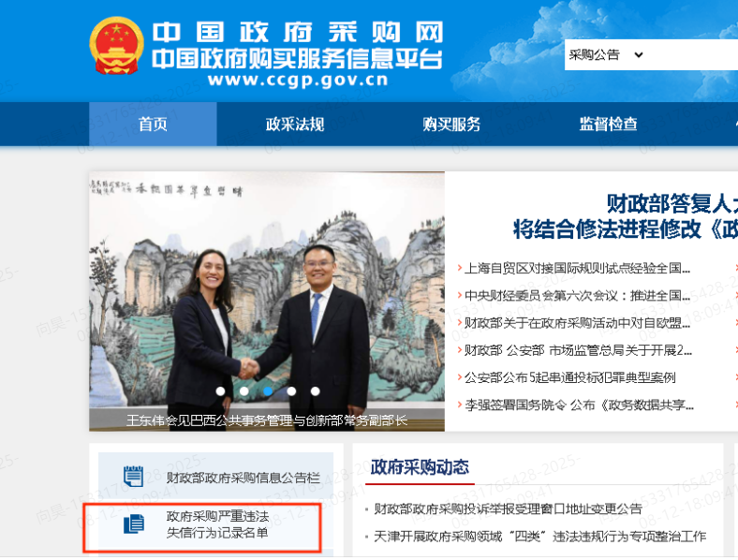Select the fourth carousel slide dot
The width and height of the screenshot is (738, 560).
[292, 391]
